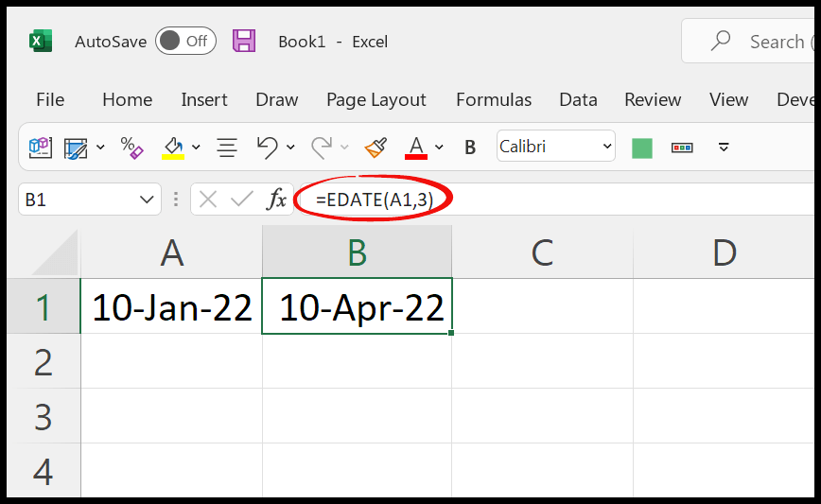
Task: Select cell A1 containing 10-Jan-22
Action: click(x=172, y=305)
